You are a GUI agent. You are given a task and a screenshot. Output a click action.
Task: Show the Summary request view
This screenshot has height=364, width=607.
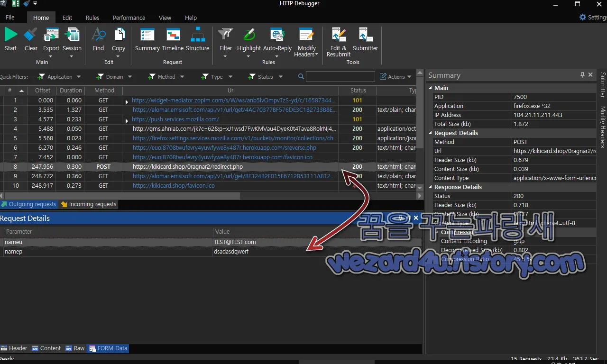[x=147, y=39]
